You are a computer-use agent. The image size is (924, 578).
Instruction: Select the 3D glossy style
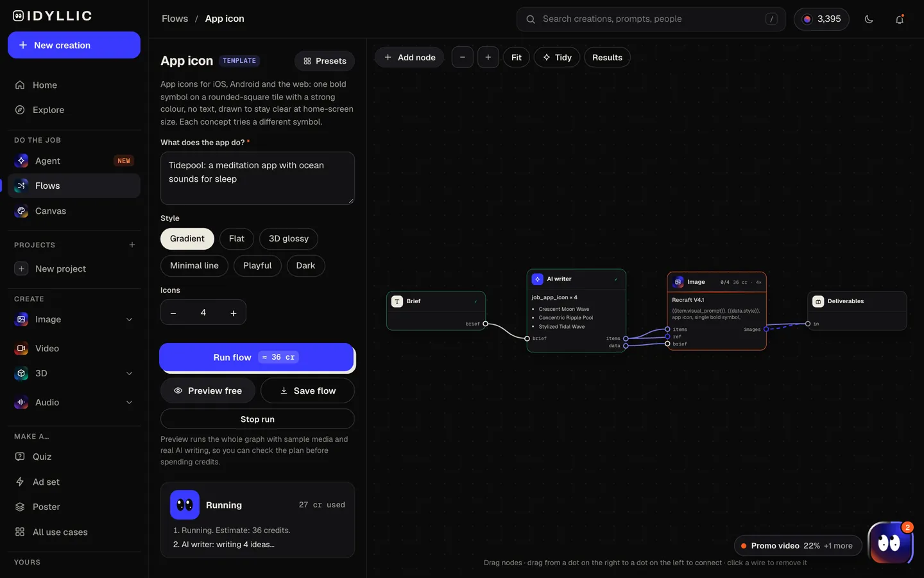click(x=289, y=239)
